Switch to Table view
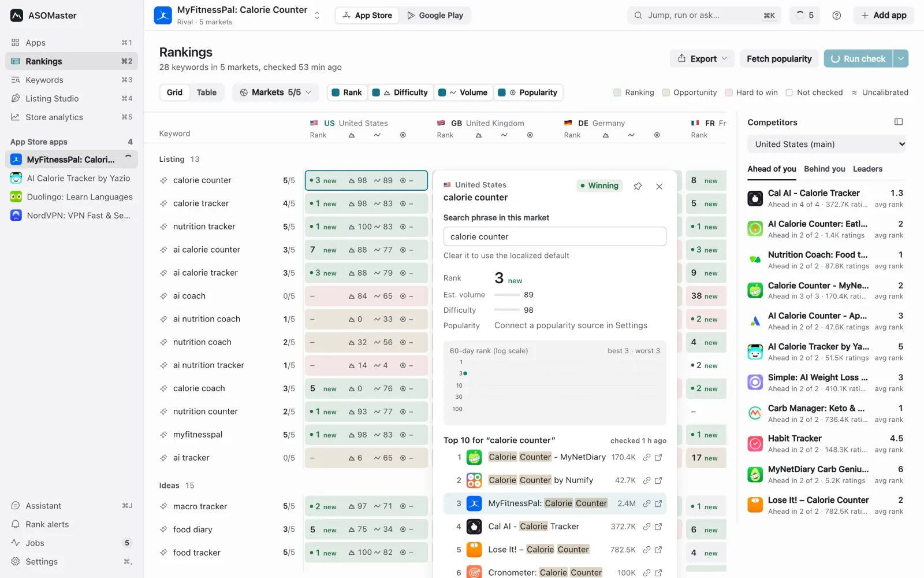This screenshot has height=578, width=924. point(206,92)
